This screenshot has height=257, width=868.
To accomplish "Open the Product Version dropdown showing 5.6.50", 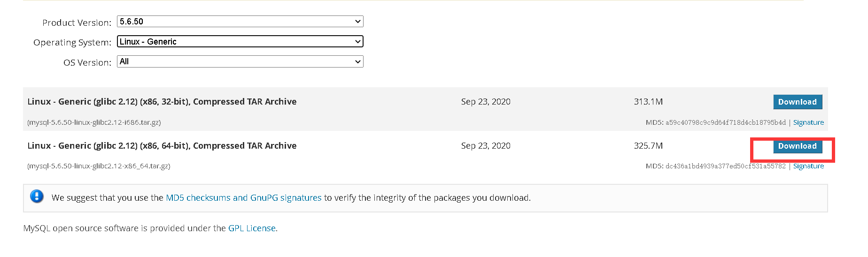I will (240, 22).
